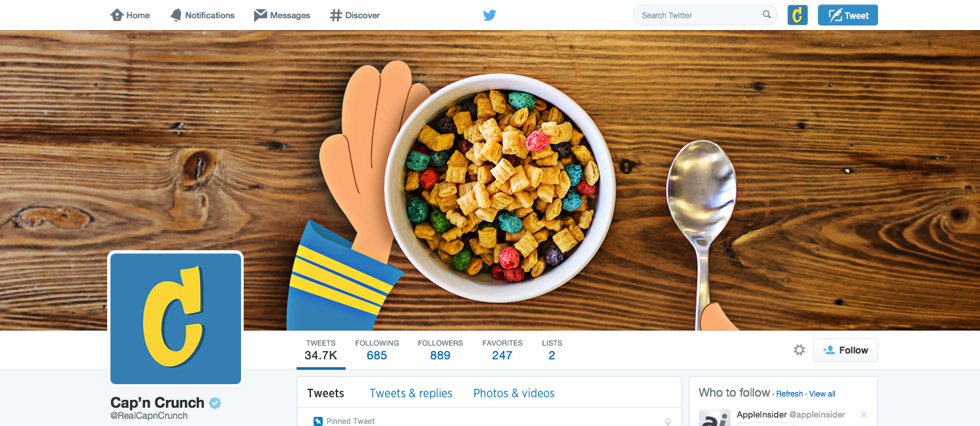The height and width of the screenshot is (426, 980).
Task: View the Following 685 list
Action: click(x=377, y=350)
